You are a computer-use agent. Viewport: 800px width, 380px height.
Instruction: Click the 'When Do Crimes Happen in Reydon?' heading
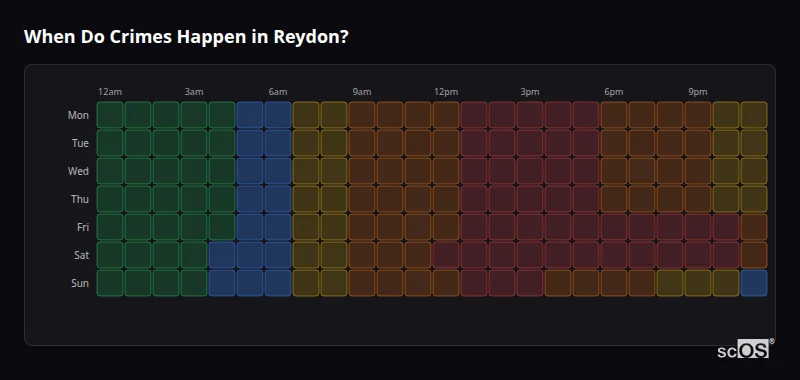[186, 37]
